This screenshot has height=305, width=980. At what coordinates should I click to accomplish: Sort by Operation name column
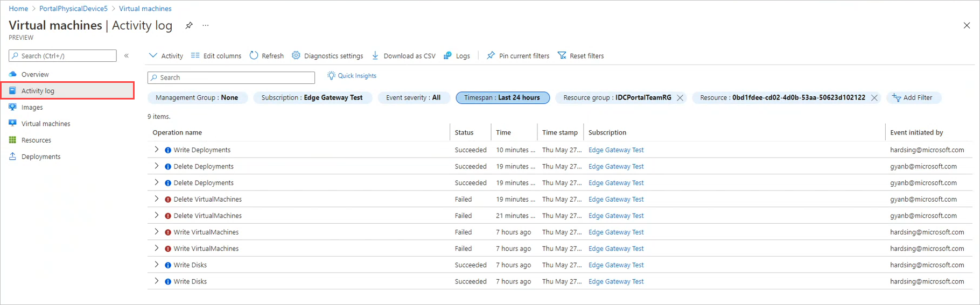(x=177, y=132)
